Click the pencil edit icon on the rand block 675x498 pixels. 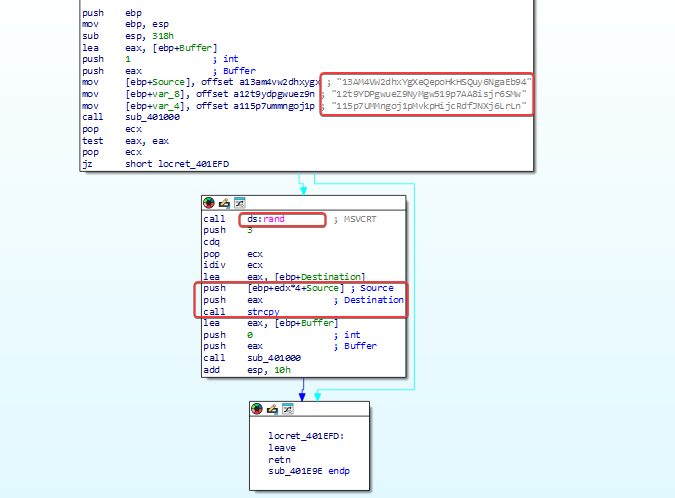tap(224, 203)
